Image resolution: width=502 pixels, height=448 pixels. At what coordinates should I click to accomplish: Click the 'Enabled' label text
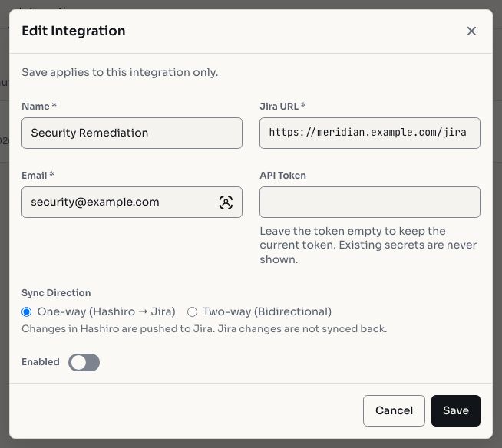click(41, 362)
